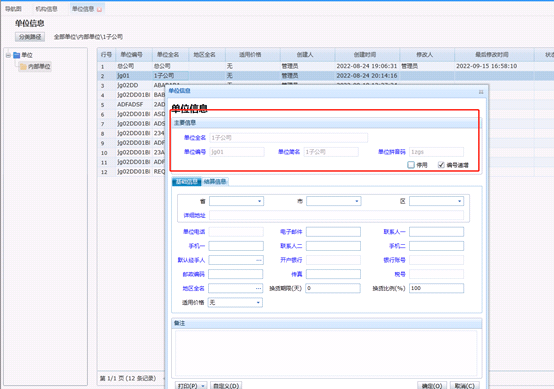This screenshot has height=389, width=554.
Task: Click the 行号 column header
Action: coord(106,55)
